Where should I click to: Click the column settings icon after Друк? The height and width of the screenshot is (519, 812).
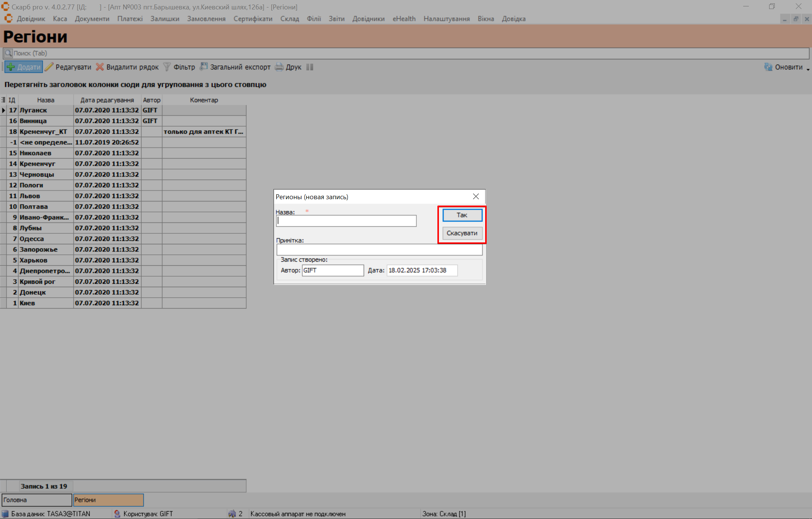(x=310, y=67)
